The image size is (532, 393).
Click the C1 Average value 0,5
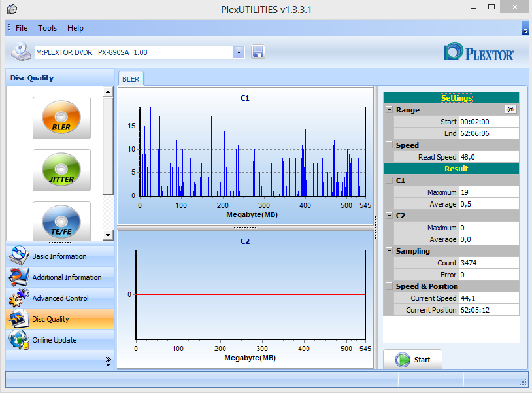pyautogui.click(x=490, y=204)
